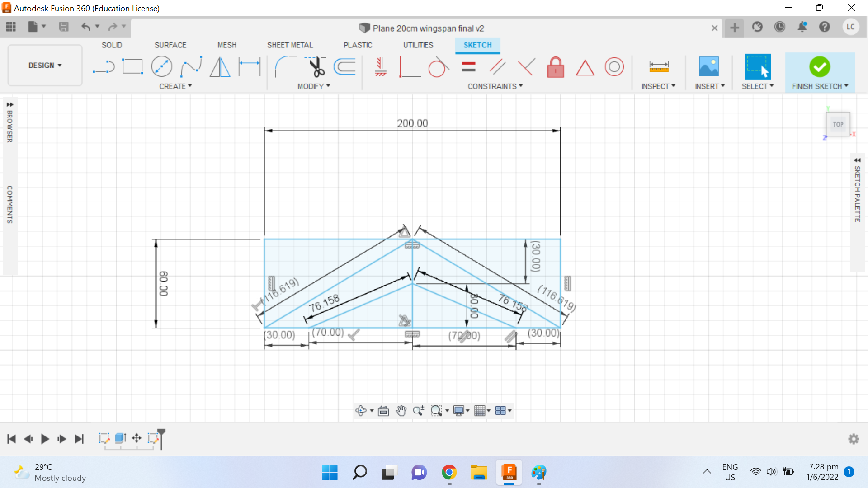
Task: Expand the Sketch Palette panel
Action: coord(857,160)
